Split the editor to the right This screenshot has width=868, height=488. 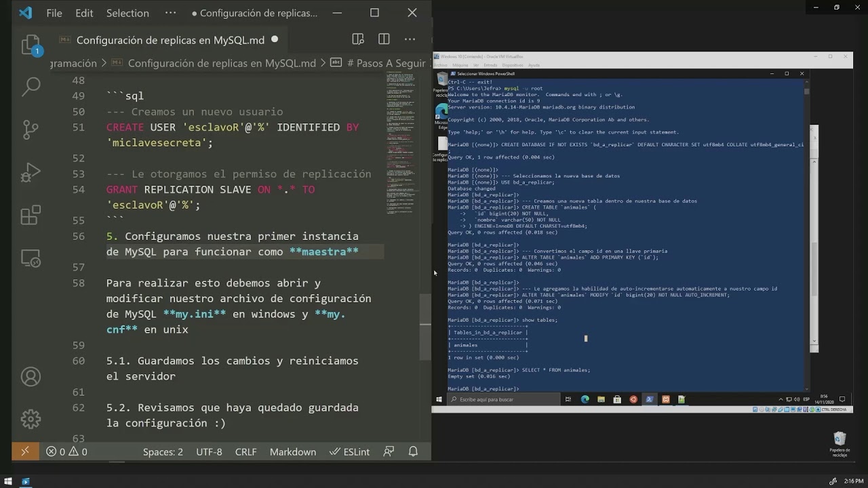(x=384, y=39)
